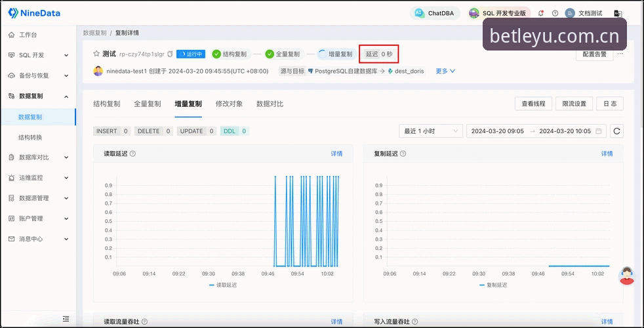Click the help icon beside 读取延迟
This screenshot has height=328, width=644.
pyautogui.click(x=132, y=154)
